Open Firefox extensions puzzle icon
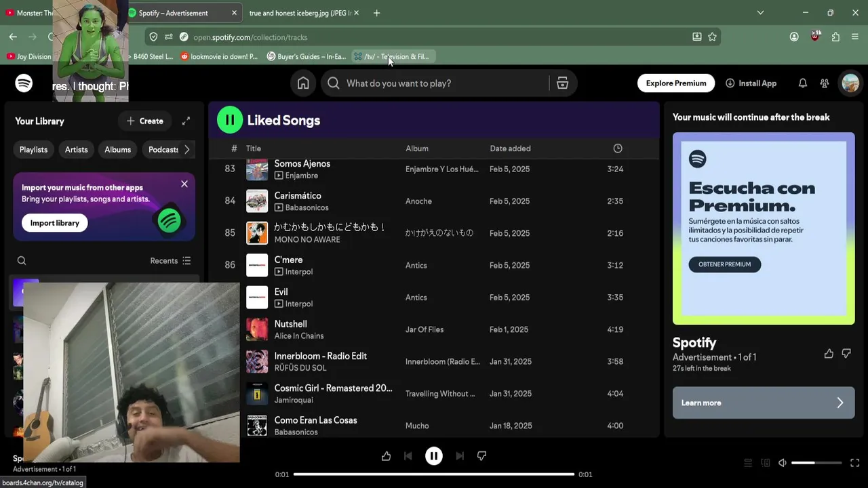 tap(835, 37)
